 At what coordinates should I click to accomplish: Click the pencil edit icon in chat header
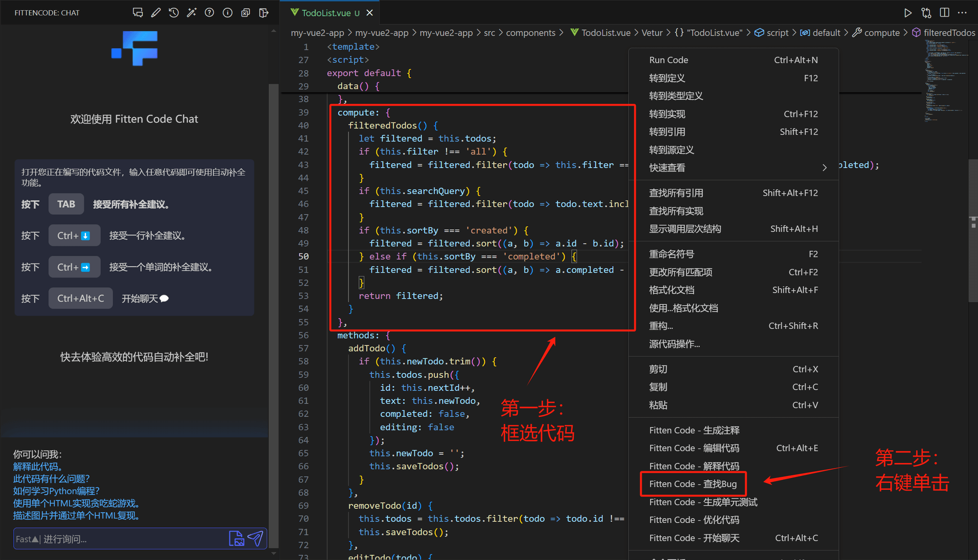(x=156, y=13)
